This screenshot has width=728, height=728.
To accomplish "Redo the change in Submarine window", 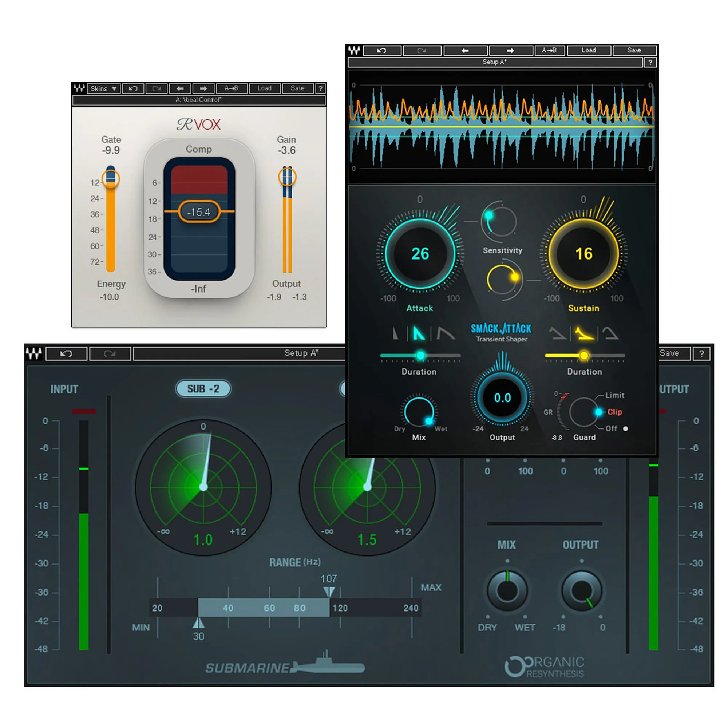I will pos(110,354).
